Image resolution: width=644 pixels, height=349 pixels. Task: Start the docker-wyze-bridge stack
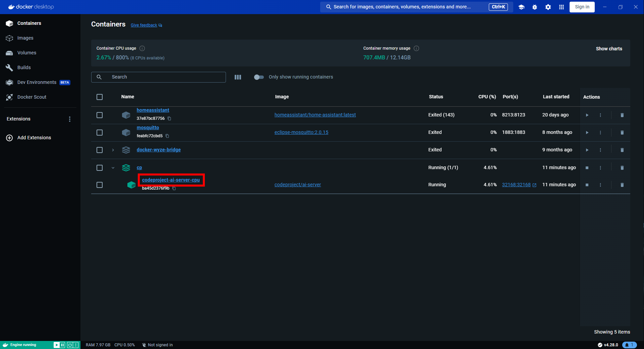(x=587, y=150)
